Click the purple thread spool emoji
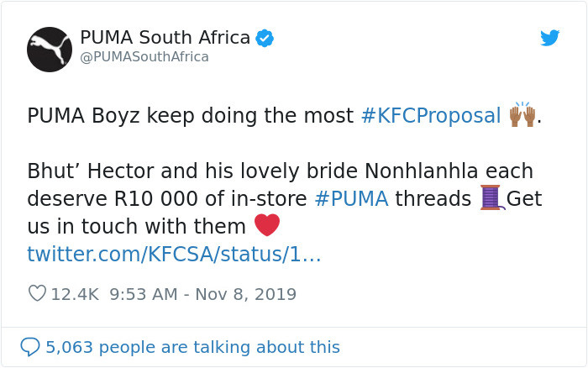588x368 pixels. point(491,197)
